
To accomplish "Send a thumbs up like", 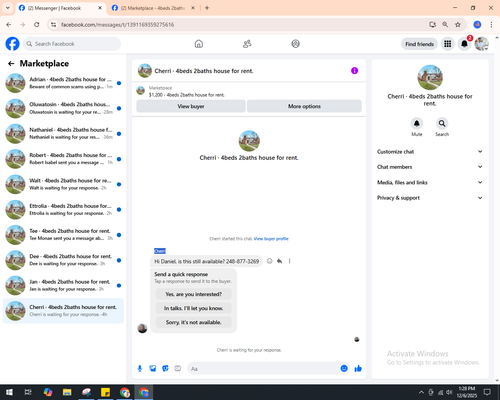I will click(x=358, y=368).
